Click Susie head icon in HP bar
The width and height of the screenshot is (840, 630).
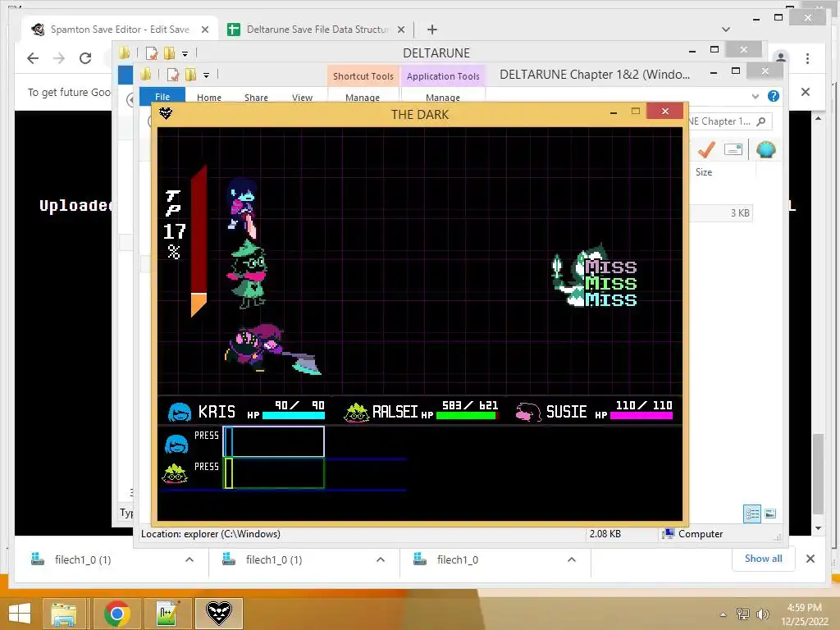[528, 412]
